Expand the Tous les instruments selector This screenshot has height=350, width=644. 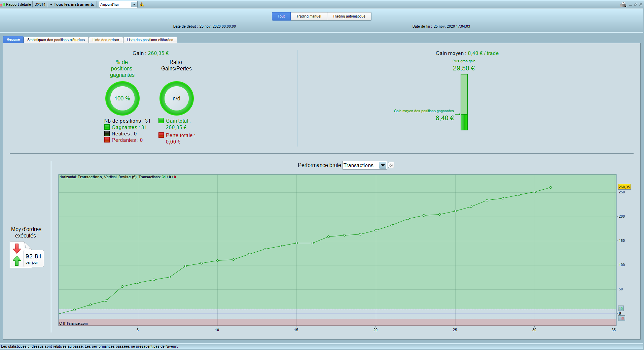[72, 4]
